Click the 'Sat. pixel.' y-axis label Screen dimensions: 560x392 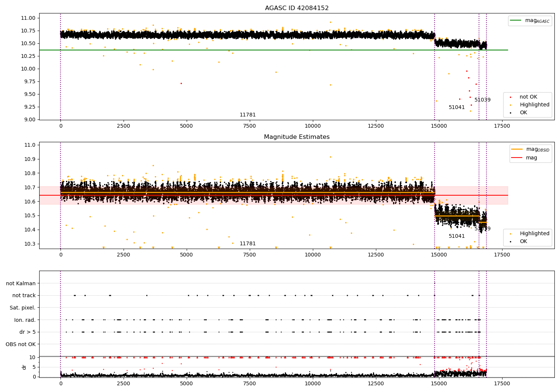[22, 308]
